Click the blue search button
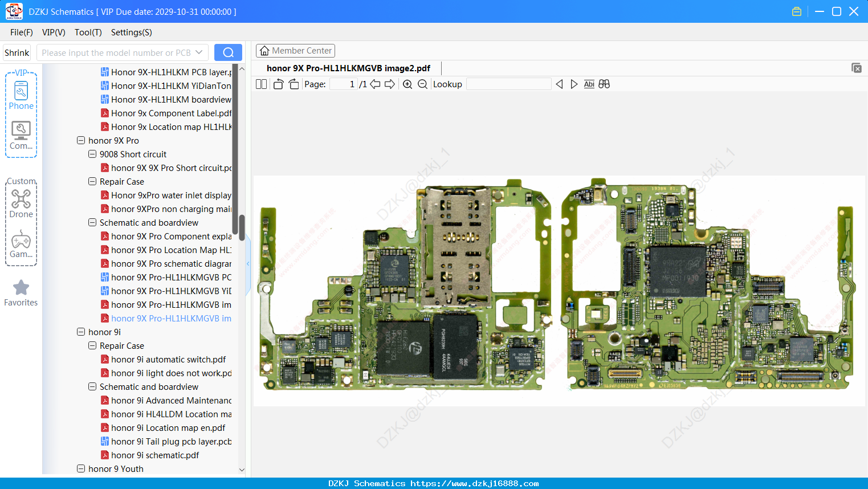Viewport: 868px width, 489px height. [x=228, y=52]
